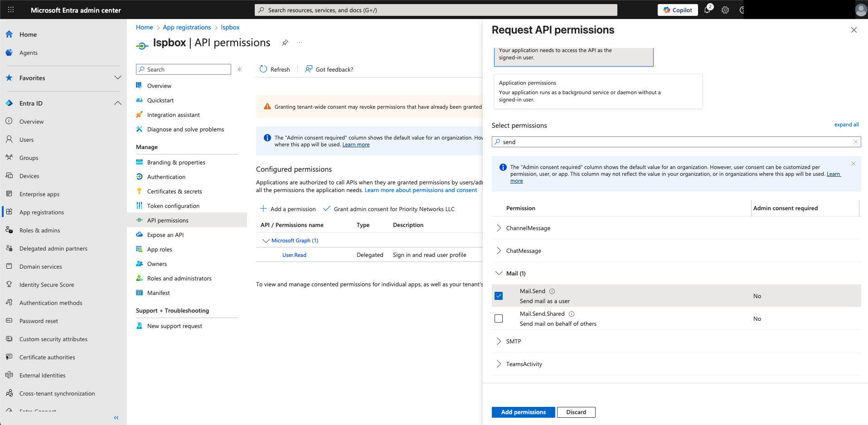Uncheck the Mail.Send permission checkbox
The height and width of the screenshot is (425, 868).
[499, 296]
